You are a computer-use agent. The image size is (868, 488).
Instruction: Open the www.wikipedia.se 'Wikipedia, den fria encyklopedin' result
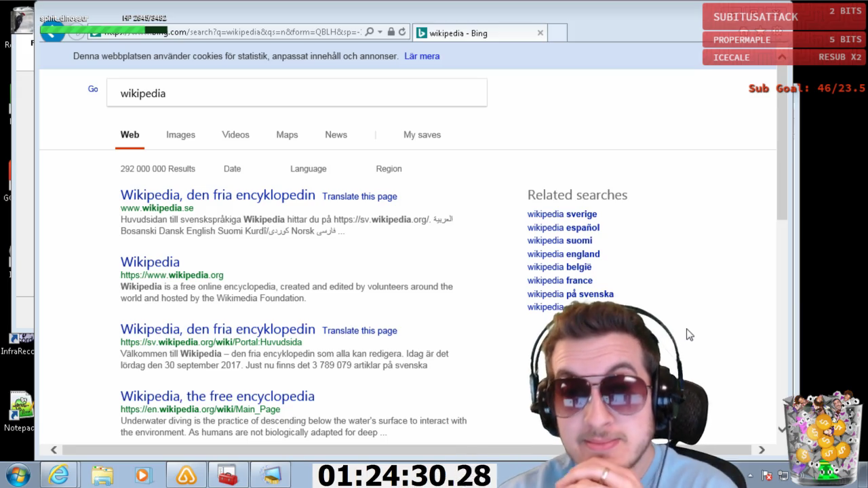[218, 195]
